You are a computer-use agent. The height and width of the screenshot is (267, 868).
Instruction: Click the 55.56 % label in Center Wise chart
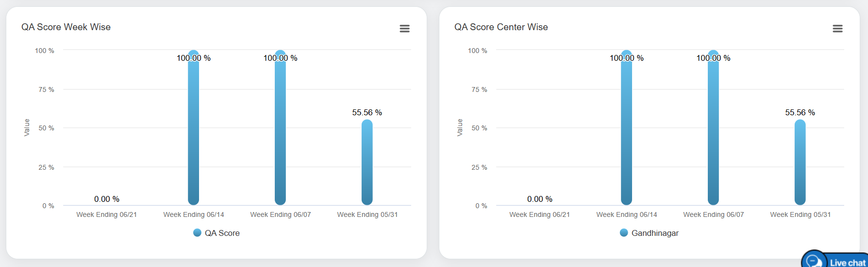(800, 112)
